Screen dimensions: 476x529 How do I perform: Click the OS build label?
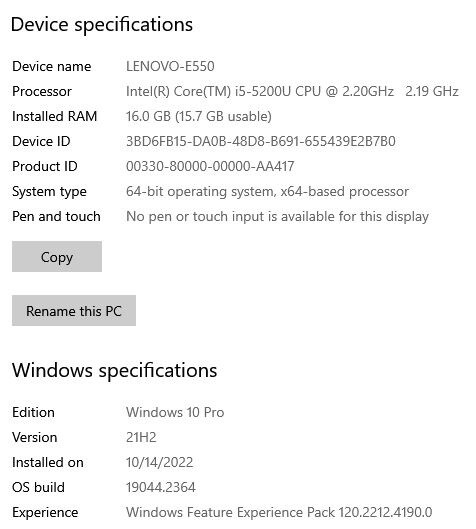(x=38, y=487)
